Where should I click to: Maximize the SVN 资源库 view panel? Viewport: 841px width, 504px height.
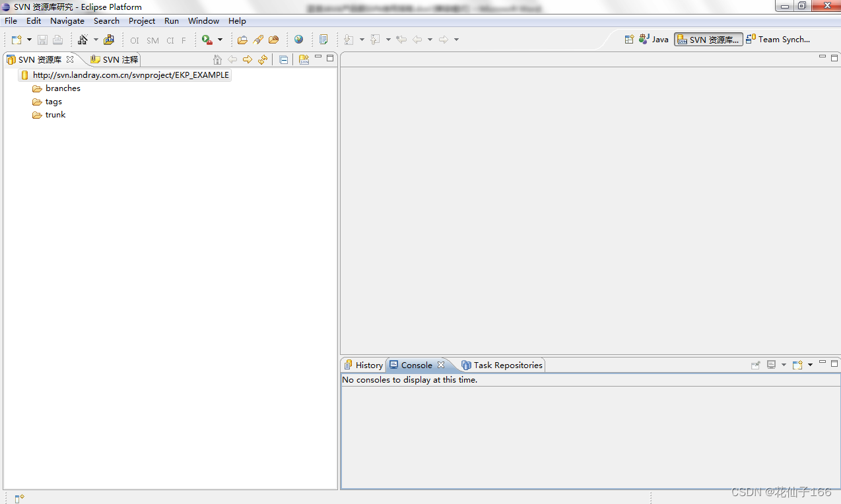pyautogui.click(x=331, y=58)
